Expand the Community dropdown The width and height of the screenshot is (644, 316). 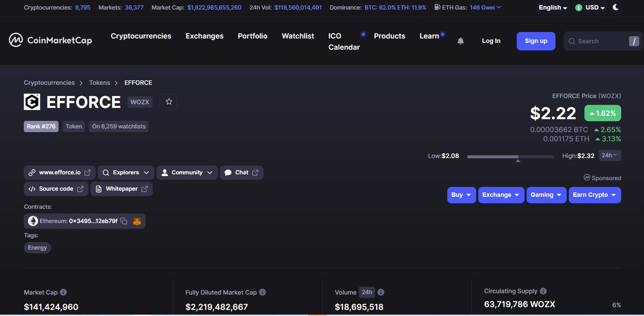pyautogui.click(x=187, y=173)
